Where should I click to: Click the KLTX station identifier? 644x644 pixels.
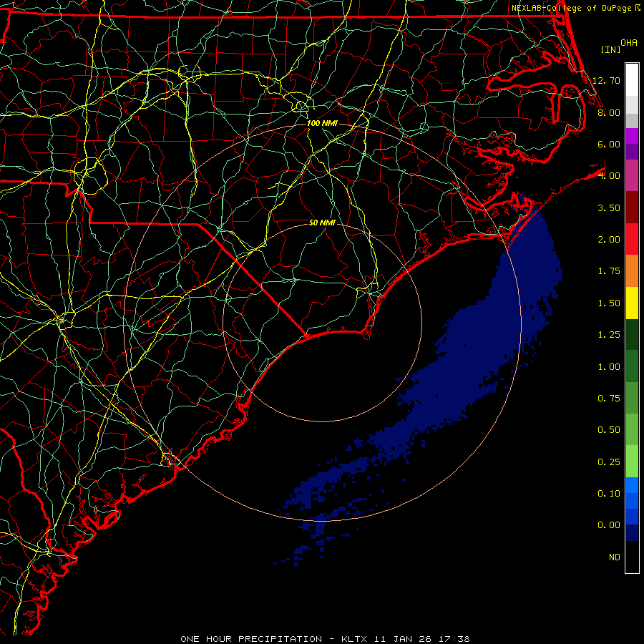coord(355,639)
